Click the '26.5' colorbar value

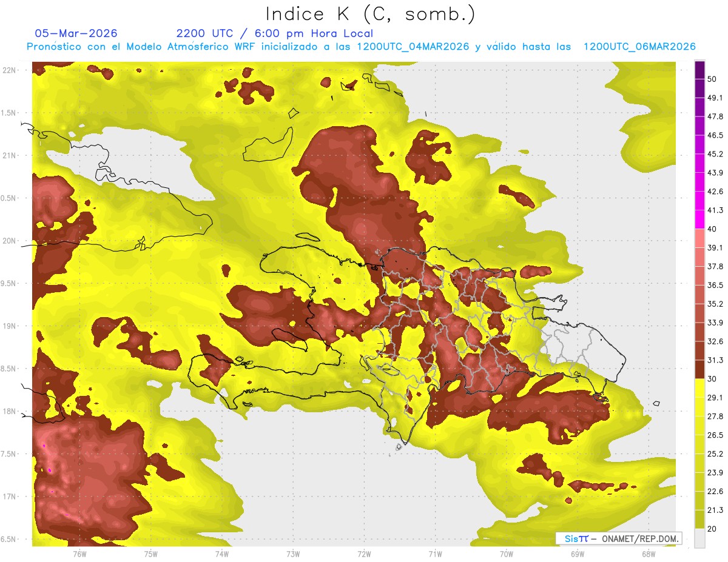715,435
